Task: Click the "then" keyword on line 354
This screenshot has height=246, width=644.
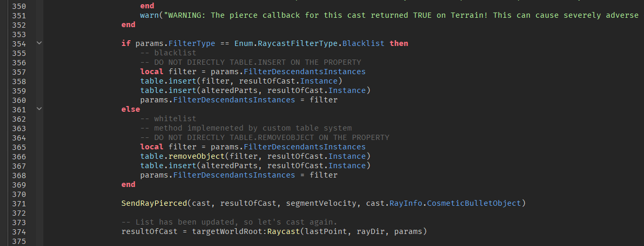Action: tap(399, 43)
